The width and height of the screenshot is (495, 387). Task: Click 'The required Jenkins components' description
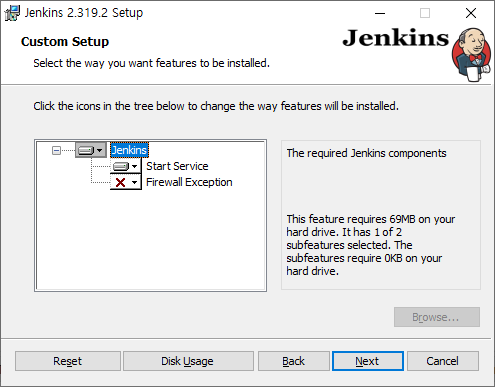pyautogui.click(x=366, y=153)
